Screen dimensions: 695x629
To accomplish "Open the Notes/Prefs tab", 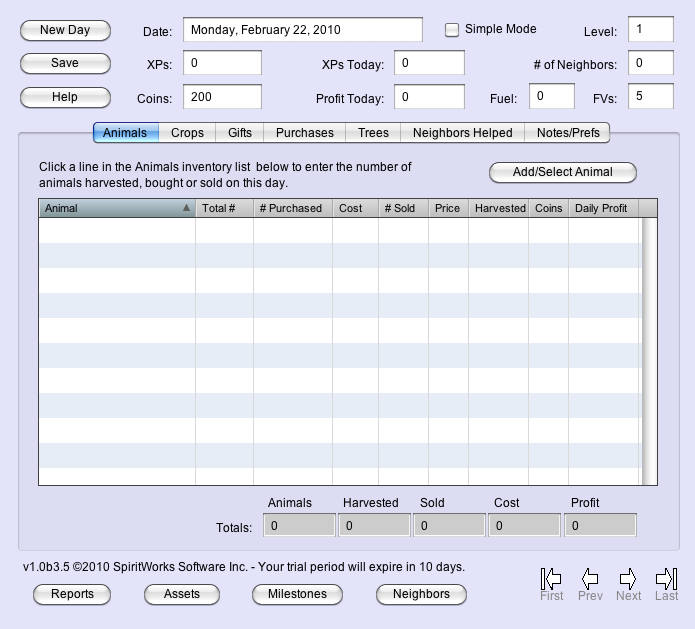I will point(568,133).
